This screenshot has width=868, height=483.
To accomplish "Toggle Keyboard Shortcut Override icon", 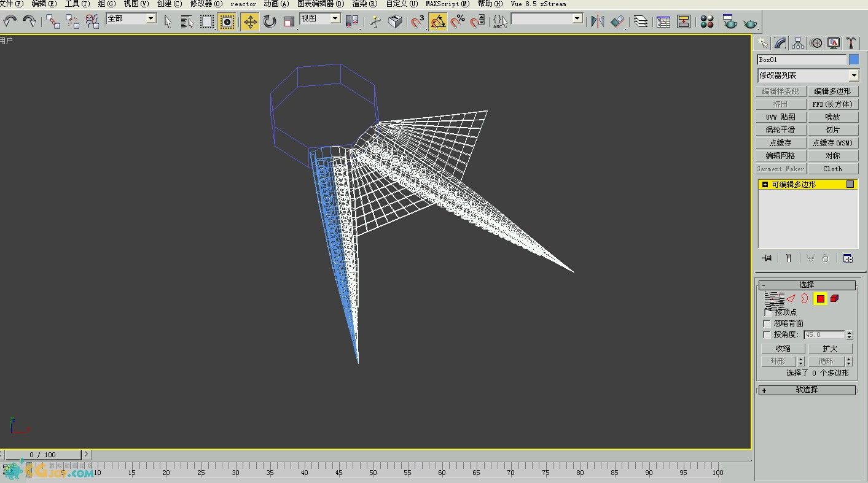I will [x=395, y=21].
